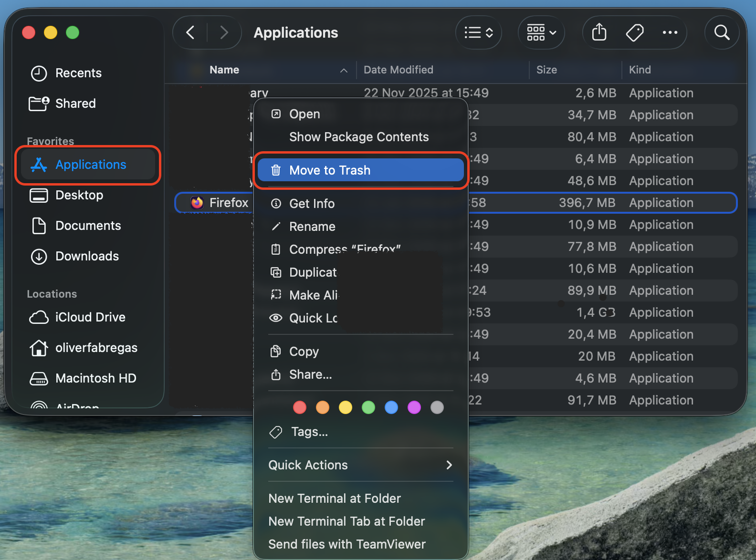This screenshot has width=756, height=560.
Task: Apply the orange tag color
Action: click(x=323, y=407)
